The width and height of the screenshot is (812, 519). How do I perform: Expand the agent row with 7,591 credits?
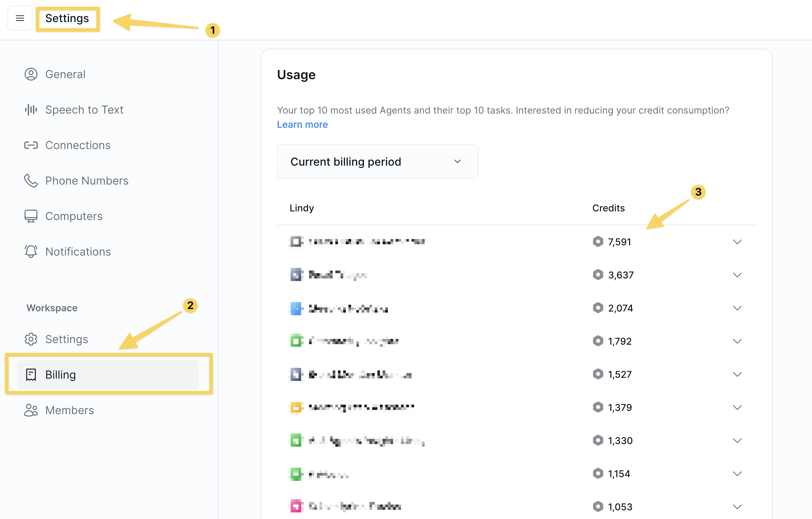coord(737,242)
